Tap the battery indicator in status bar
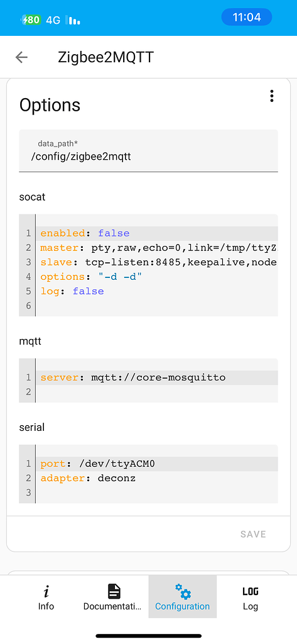 pyautogui.click(x=31, y=19)
